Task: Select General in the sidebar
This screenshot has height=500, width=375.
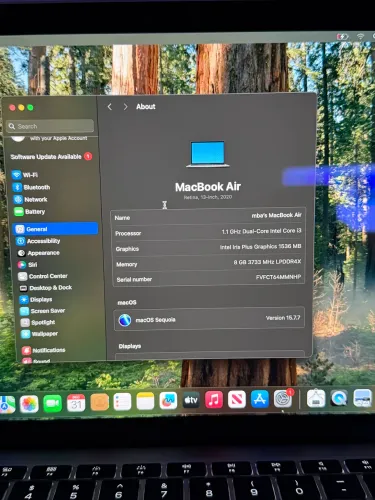Action: click(x=56, y=229)
